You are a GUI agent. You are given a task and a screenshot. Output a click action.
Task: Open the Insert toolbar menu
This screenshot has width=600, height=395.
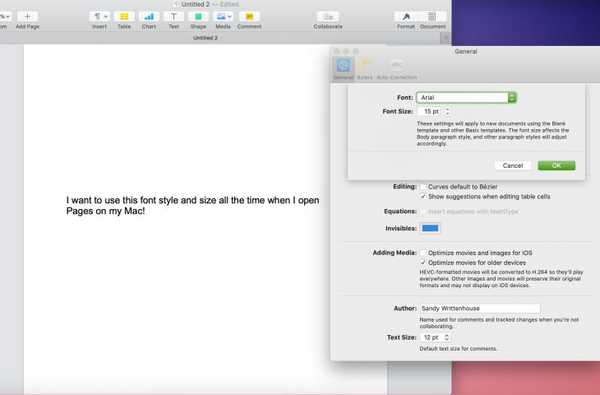pos(99,16)
